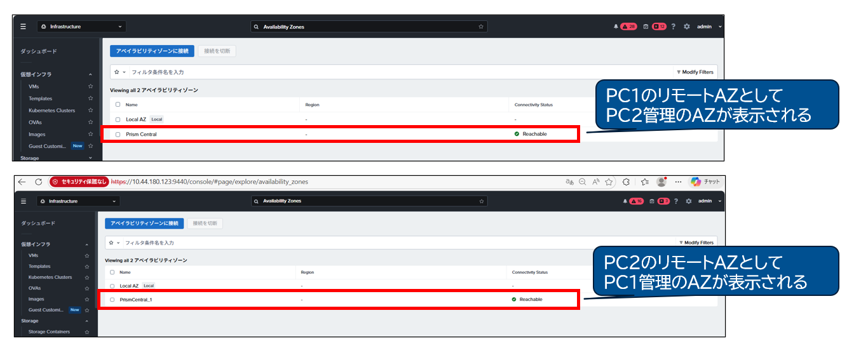Open settings gear in PC2 window
Screen dimensions: 868x348
pos(688,201)
